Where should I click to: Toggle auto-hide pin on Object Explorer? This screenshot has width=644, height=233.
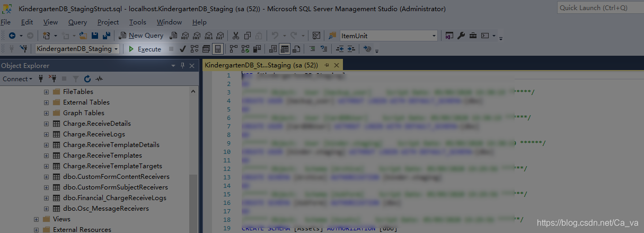pos(183,65)
